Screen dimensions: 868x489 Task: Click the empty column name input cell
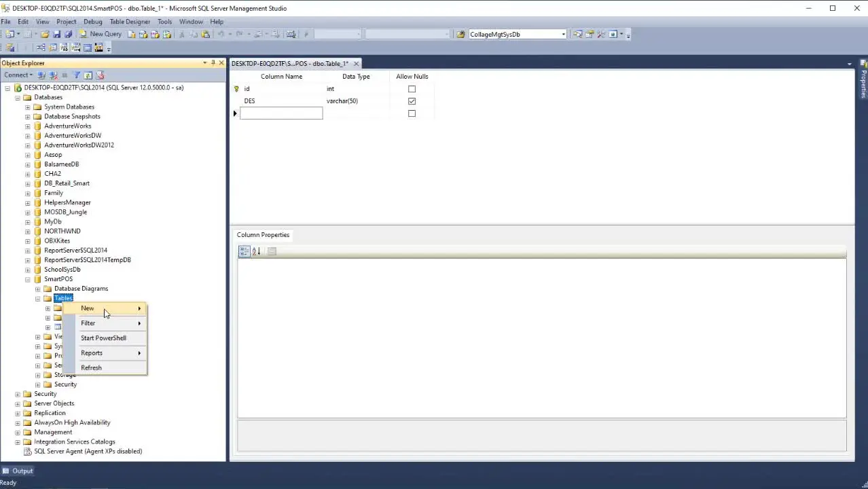[281, 113]
